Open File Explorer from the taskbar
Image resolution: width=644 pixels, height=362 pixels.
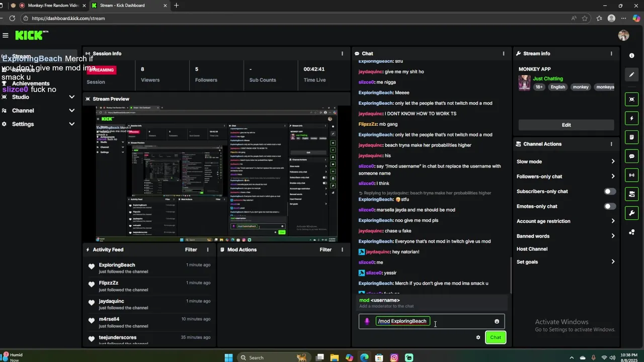[x=335, y=357]
